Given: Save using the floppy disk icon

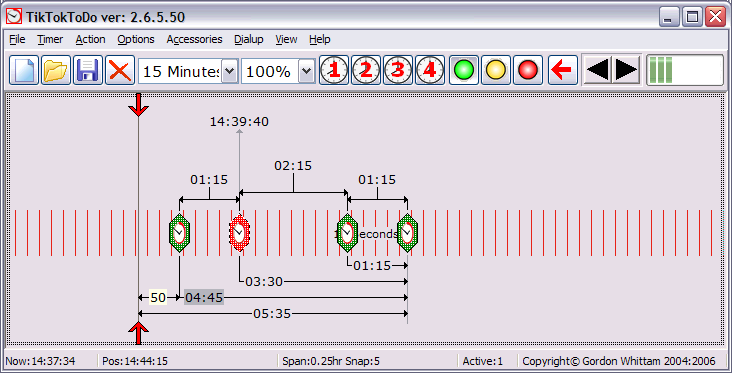Looking at the screenshot, I should click(88, 70).
